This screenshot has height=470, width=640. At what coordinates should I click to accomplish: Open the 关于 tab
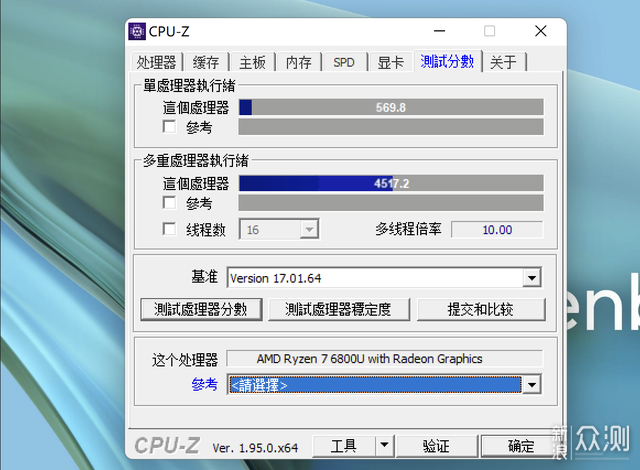[504, 63]
